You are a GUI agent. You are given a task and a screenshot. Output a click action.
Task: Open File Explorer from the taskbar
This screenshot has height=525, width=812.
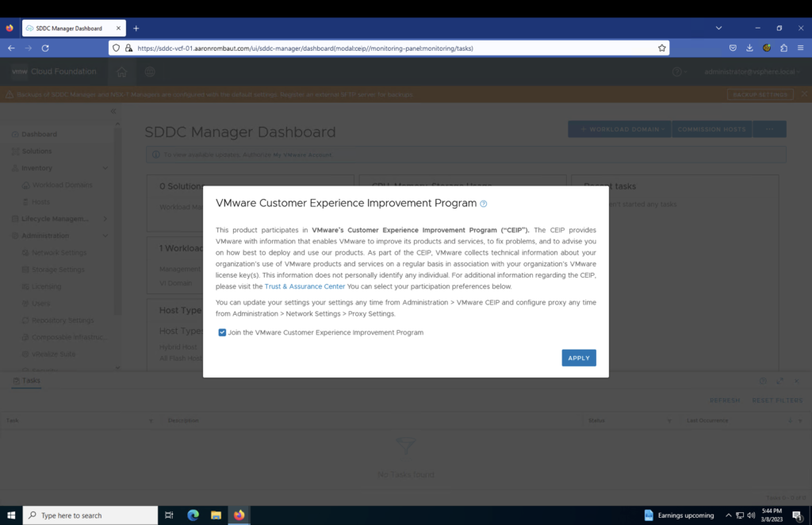tap(216, 515)
